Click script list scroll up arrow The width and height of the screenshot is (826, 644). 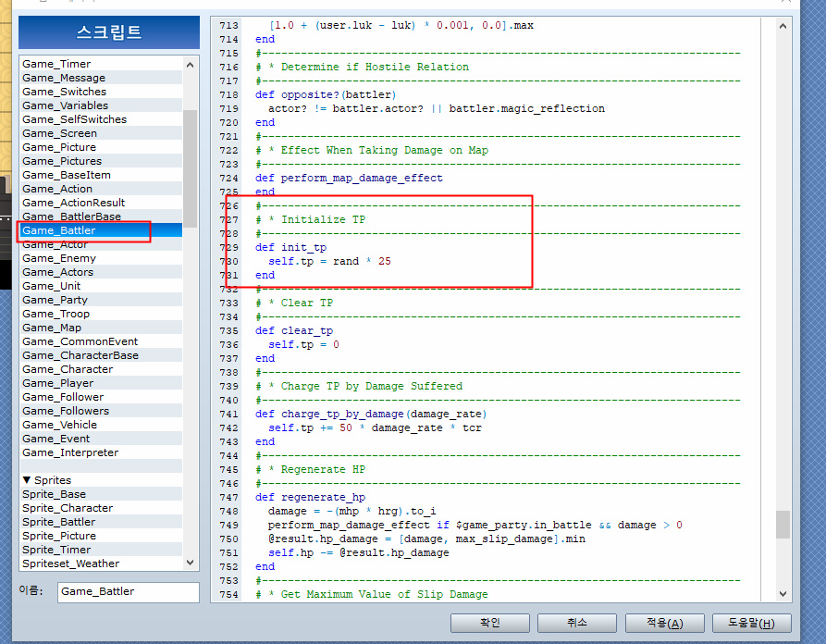coord(191,64)
